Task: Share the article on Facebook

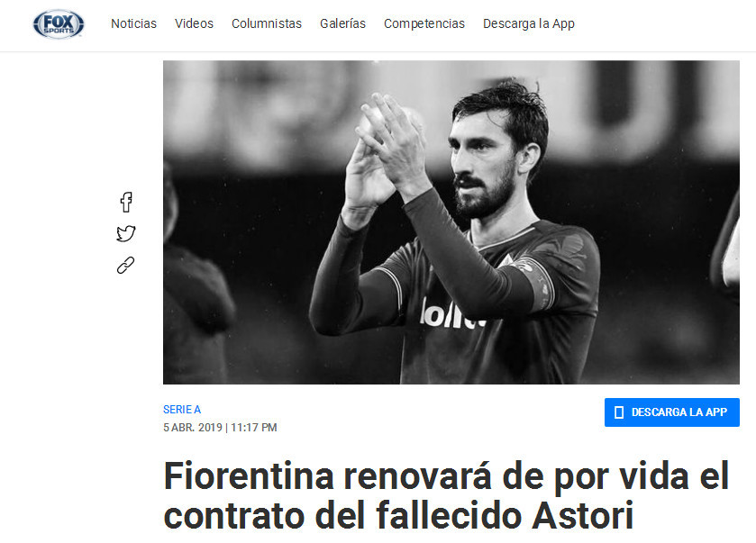Action: click(126, 202)
